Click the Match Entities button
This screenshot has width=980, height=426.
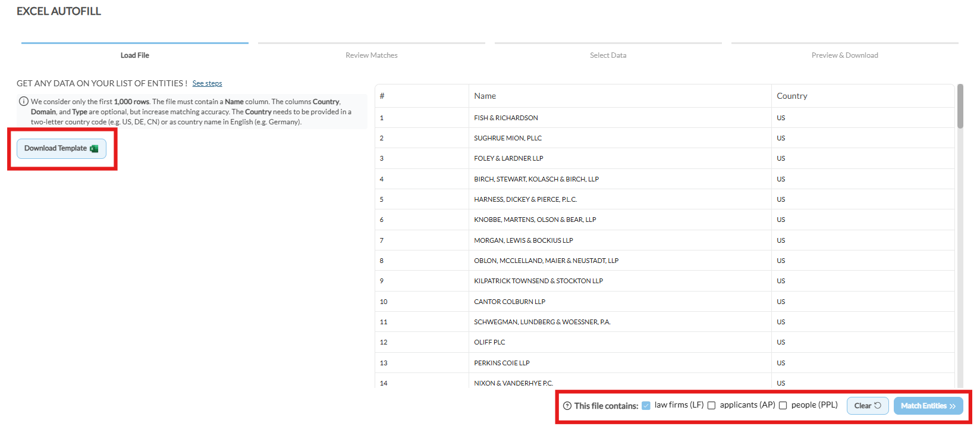click(x=928, y=406)
